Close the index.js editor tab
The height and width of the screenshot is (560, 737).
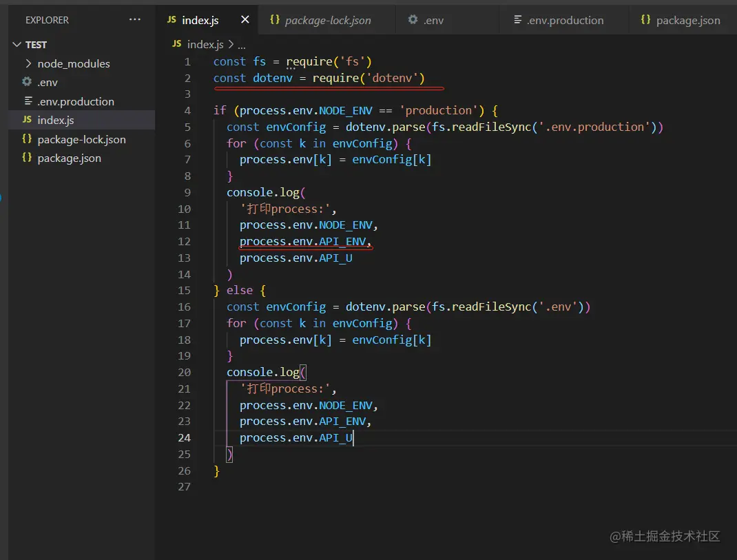(x=245, y=20)
